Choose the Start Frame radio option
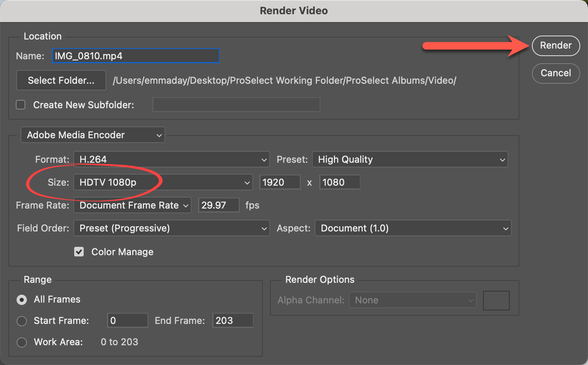 (x=22, y=321)
